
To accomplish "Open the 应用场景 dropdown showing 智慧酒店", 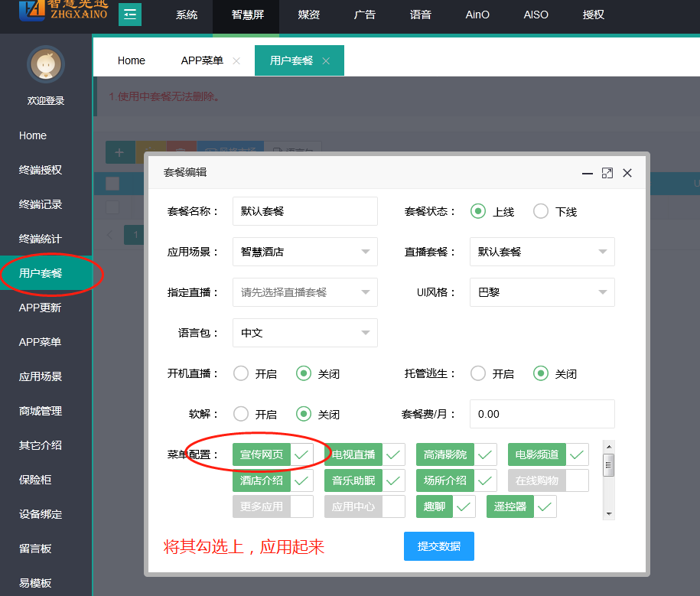I will coord(304,252).
